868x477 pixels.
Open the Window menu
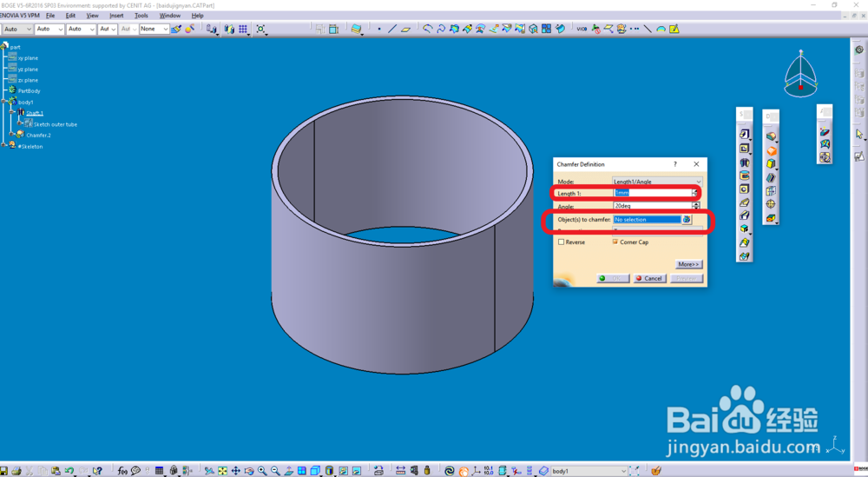pyautogui.click(x=170, y=16)
